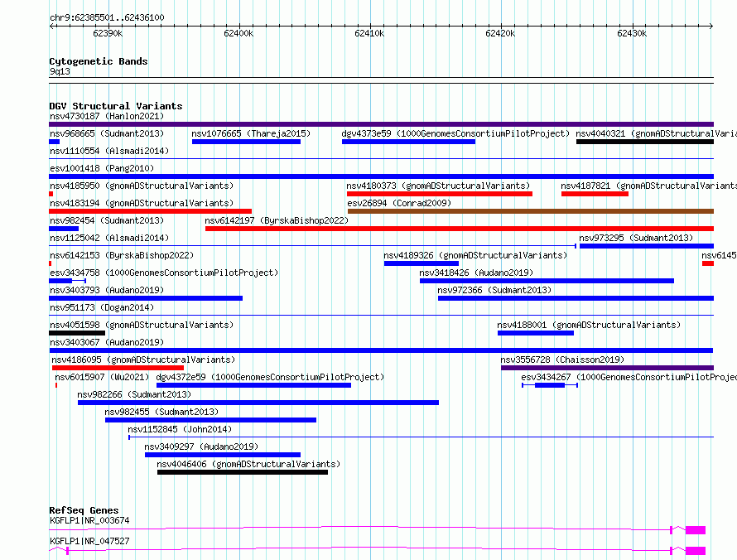This screenshot has width=737, height=560.
Task: Click the Cytogenetic Bands track title
Action: click(x=99, y=61)
